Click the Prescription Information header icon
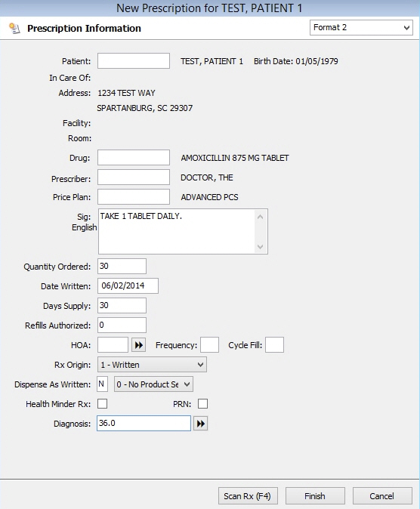This screenshot has height=509, width=420. pyautogui.click(x=14, y=28)
